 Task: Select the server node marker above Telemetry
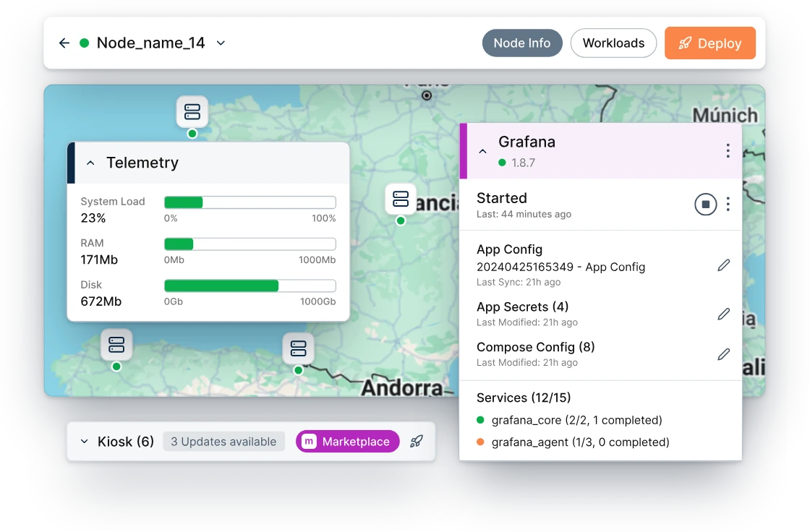tap(192, 111)
